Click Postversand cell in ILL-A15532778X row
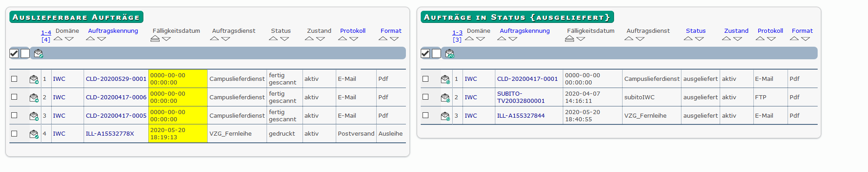The width and height of the screenshot is (868, 172). click(356, 133)
